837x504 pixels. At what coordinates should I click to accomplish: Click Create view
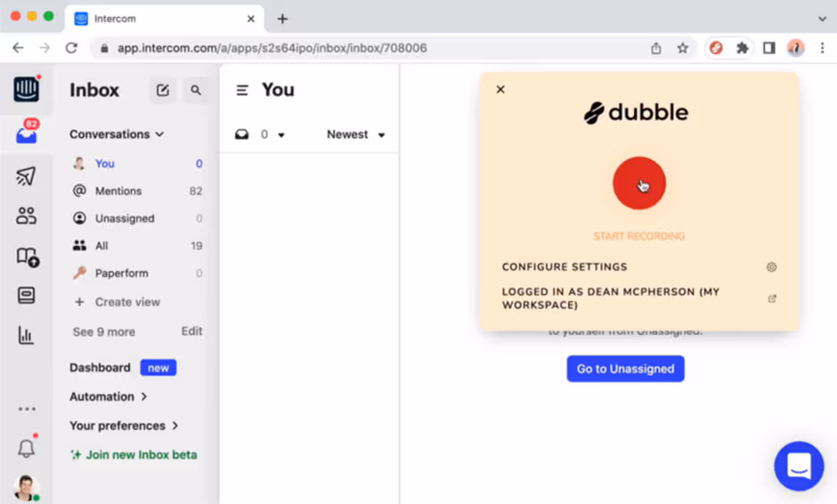point(117,302)
